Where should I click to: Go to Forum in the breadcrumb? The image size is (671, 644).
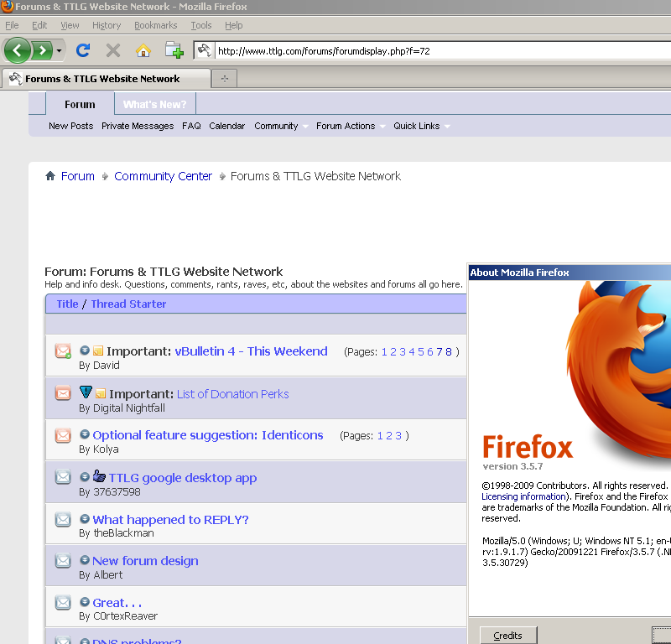(77, 176)
